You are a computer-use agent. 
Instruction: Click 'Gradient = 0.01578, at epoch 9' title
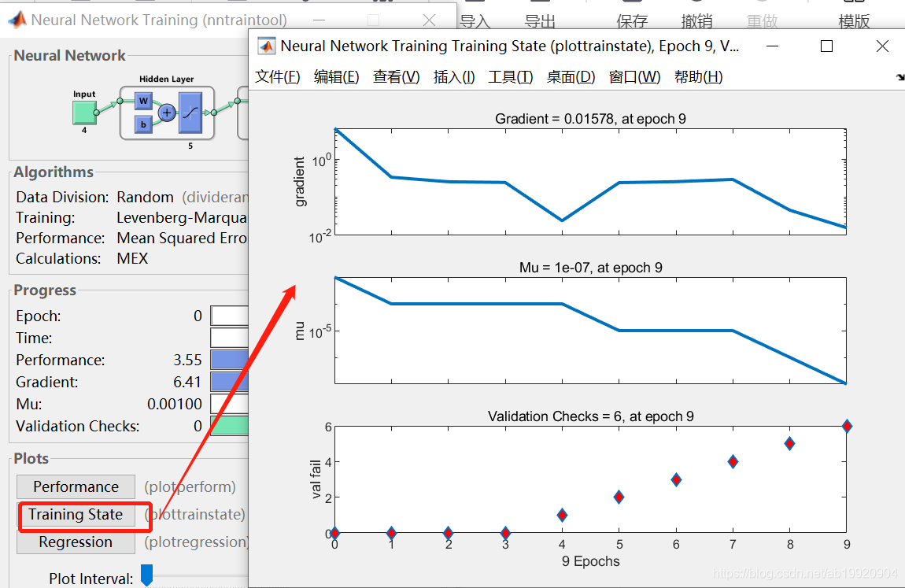[x=590, y=119]
